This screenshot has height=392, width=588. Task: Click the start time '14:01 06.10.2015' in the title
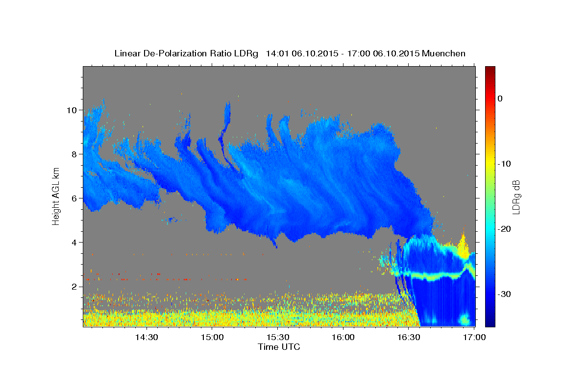click(301, 53)
